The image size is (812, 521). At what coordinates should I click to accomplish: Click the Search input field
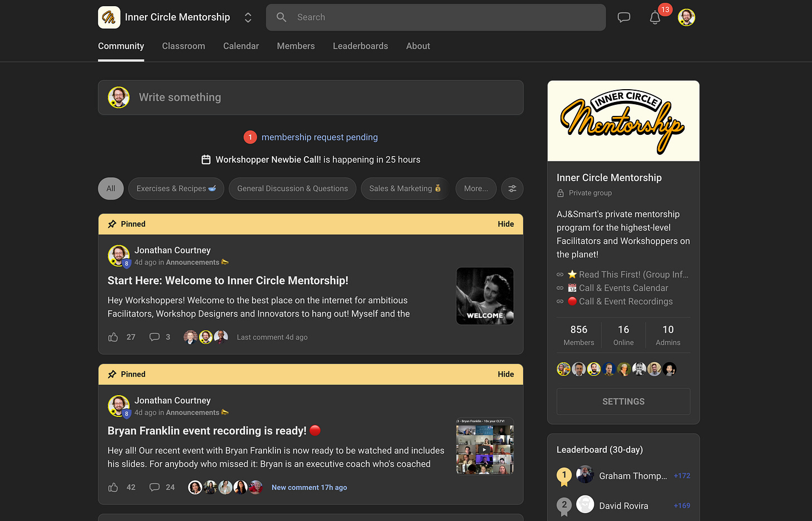coord(436,17)
